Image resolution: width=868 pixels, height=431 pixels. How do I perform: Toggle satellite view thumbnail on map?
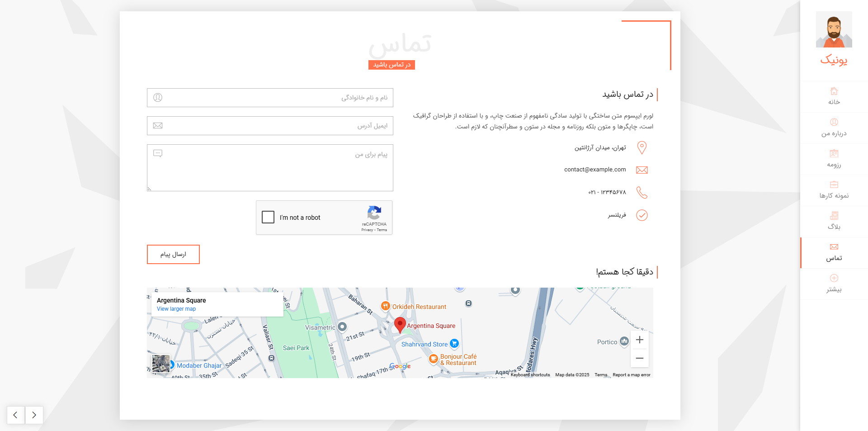tap(161, 364)
